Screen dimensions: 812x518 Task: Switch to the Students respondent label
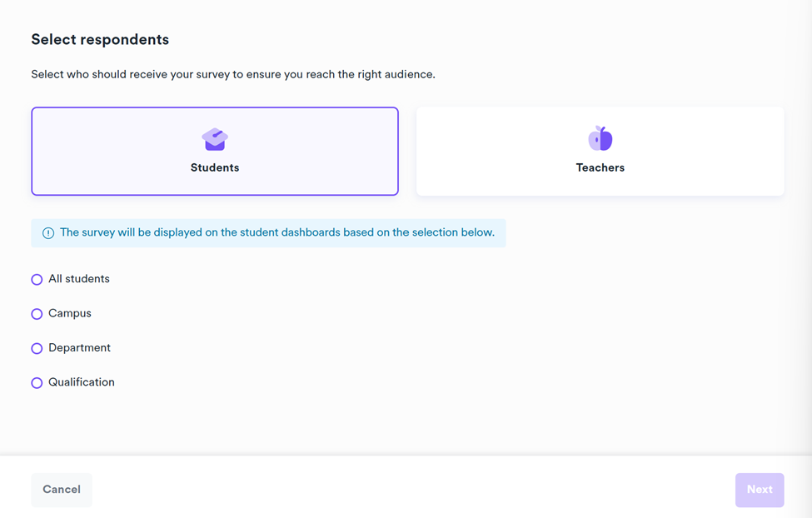click(x=215, y=167)
